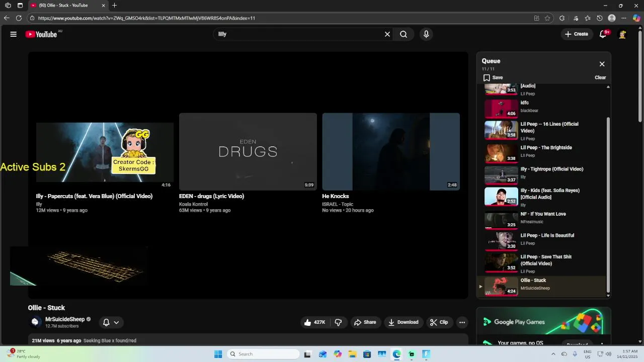Screen dimensions: 644x362
Task: Open the browser extensions icon
Action: coord(562,18)
